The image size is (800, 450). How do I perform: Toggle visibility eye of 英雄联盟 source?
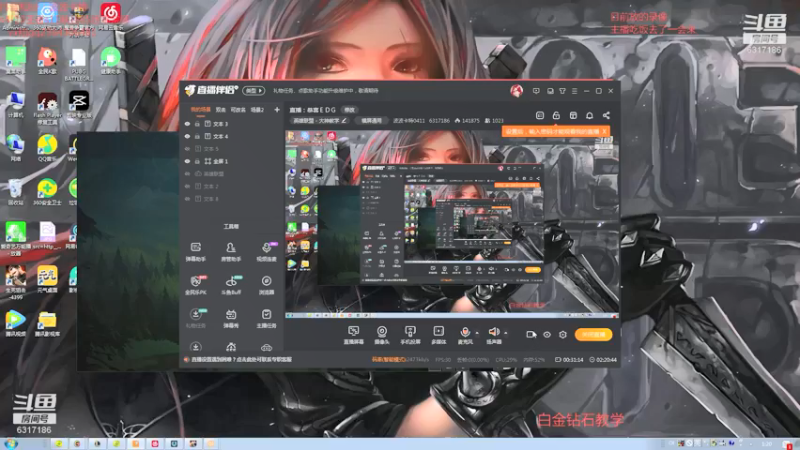[x=187, y=174]
